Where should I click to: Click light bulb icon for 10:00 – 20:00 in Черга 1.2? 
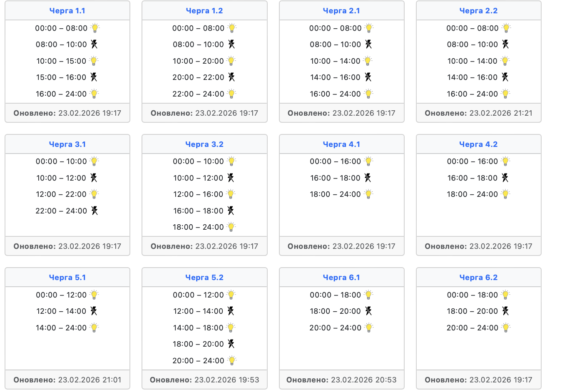click(x=231, y=61)
